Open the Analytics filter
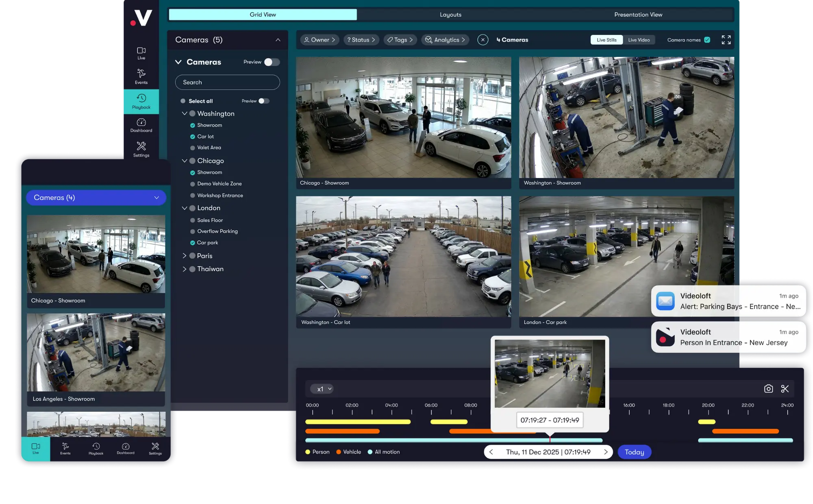Screen dimensions: 813x504 [445, 40]
